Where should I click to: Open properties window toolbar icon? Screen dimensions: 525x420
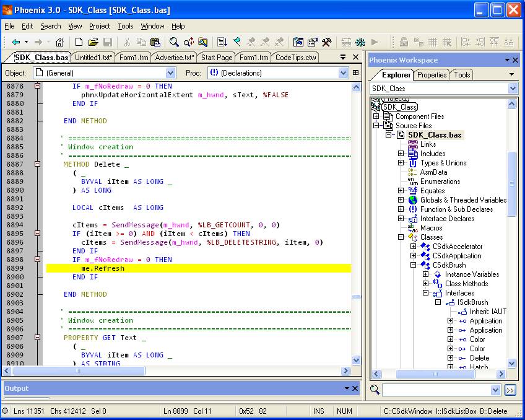tap(313, 42)
